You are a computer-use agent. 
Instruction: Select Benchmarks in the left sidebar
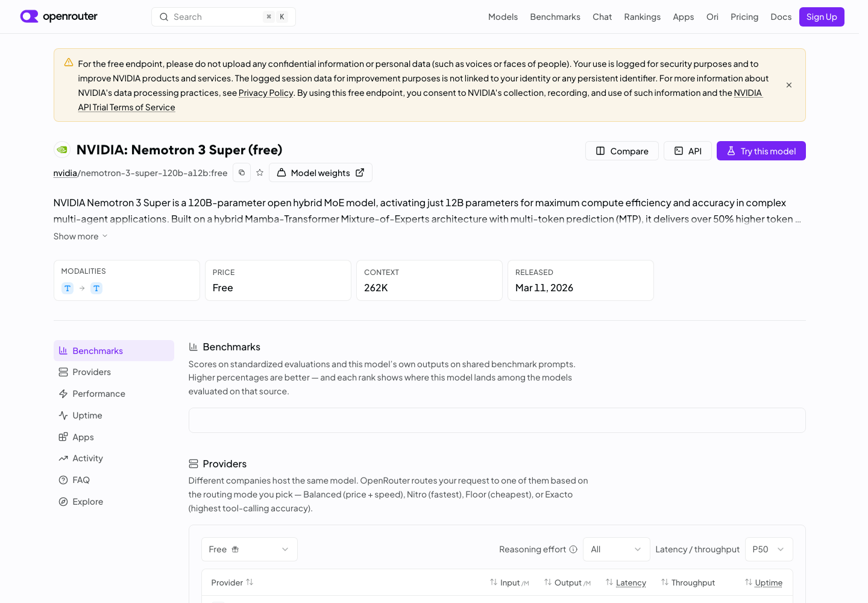(x=114, y=351)
